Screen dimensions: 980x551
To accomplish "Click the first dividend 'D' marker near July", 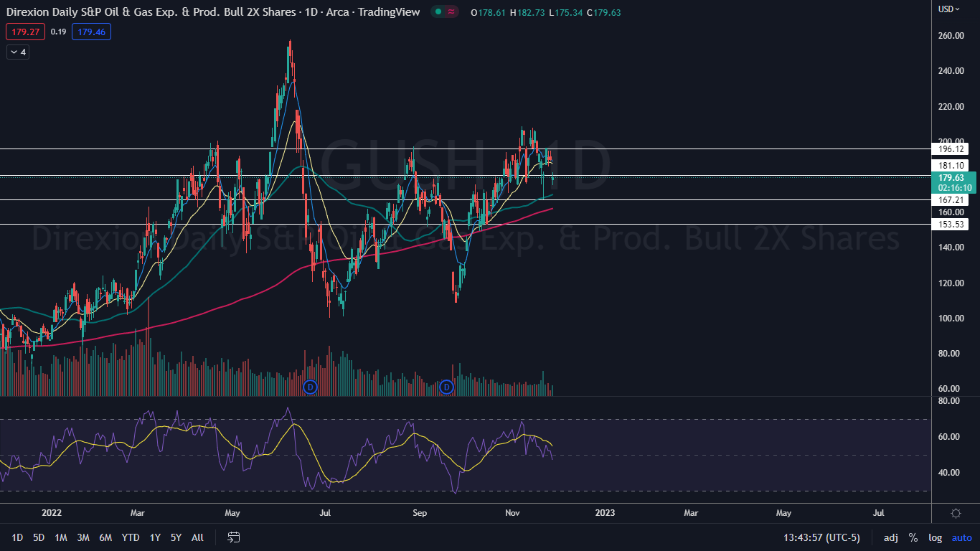I will pyautogui.click(x=310, y=387).
